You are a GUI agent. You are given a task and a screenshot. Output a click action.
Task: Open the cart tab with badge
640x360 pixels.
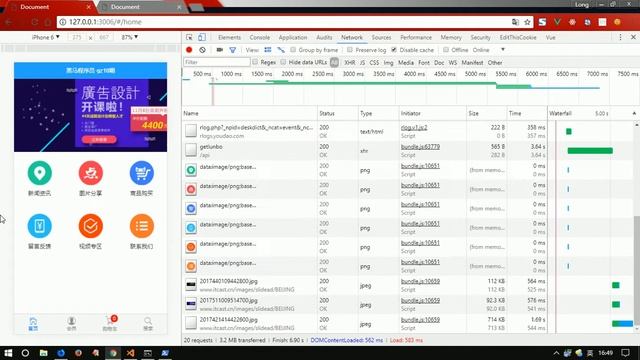(x=110, y=323)
